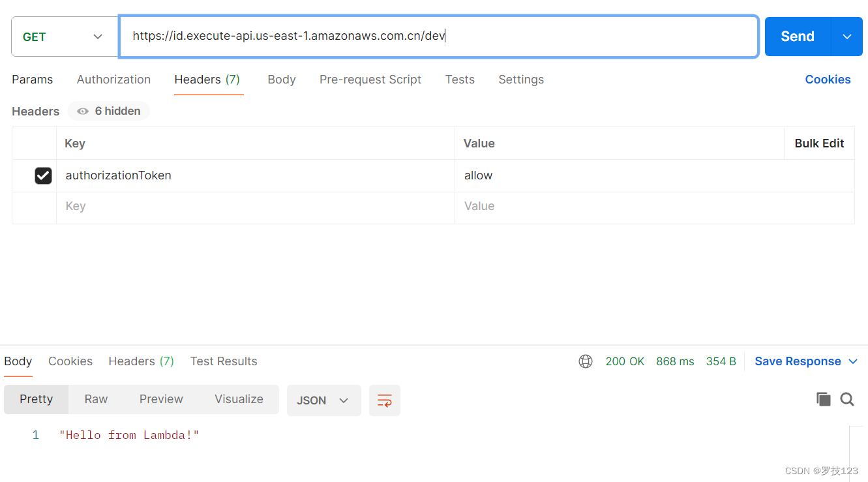Click the network globe icon
This screenshot has height=482, width=868.
586,361
